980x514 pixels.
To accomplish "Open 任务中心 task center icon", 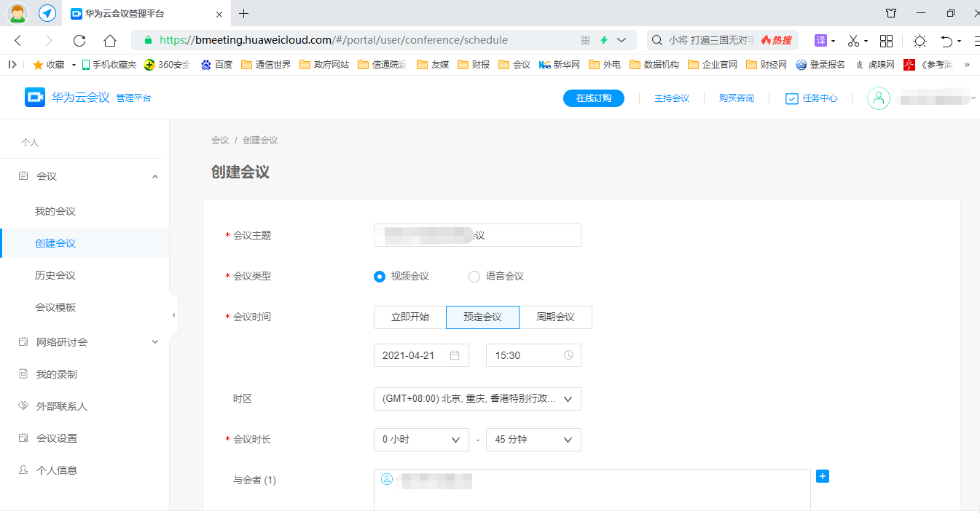I will [792, 98].
